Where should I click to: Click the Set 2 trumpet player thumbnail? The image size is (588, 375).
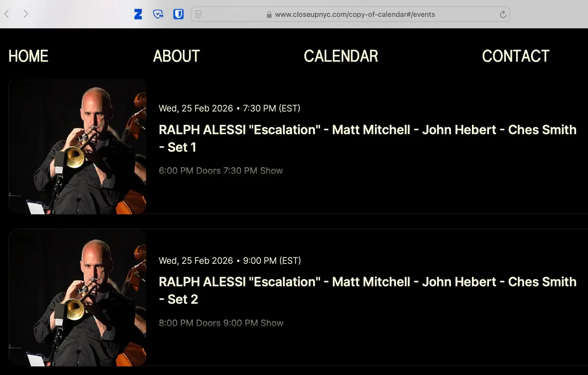[77, 298]
